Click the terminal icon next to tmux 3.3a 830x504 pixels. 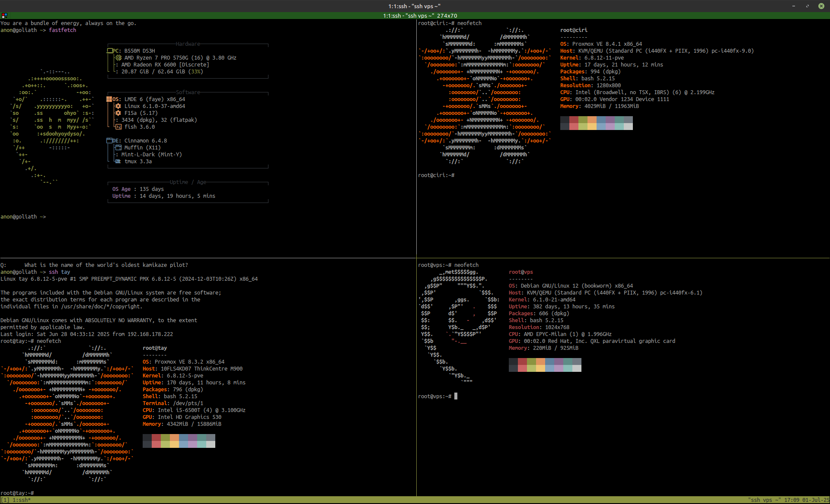[x=118, y=162]
